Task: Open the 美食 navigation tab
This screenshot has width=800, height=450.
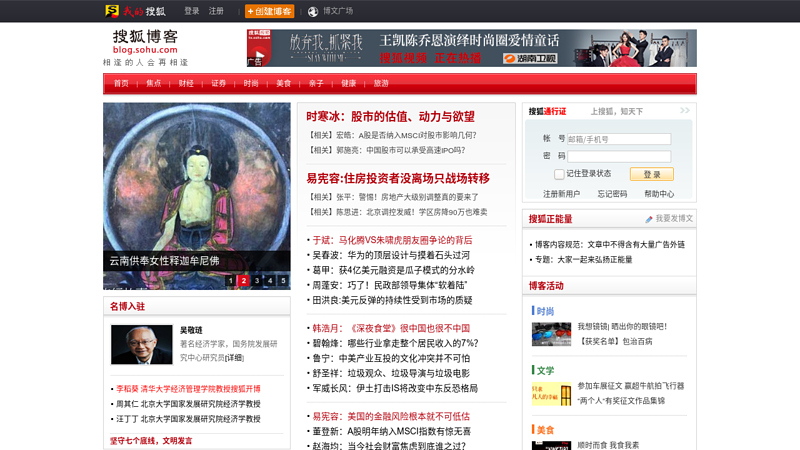Action: (x=284, y=83)
